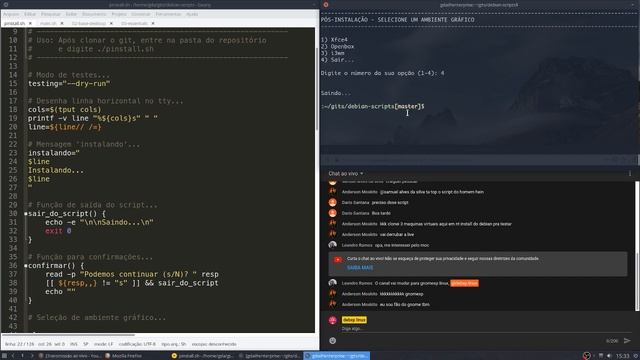
Task: Click 'cols=$(tput cols)' code line
Action: point(64,109)
